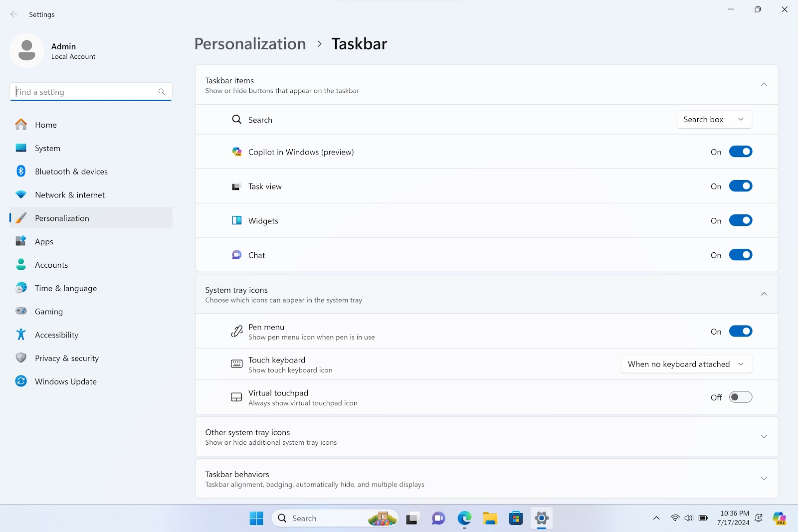Click the Admin profile avatar picture

27,50
